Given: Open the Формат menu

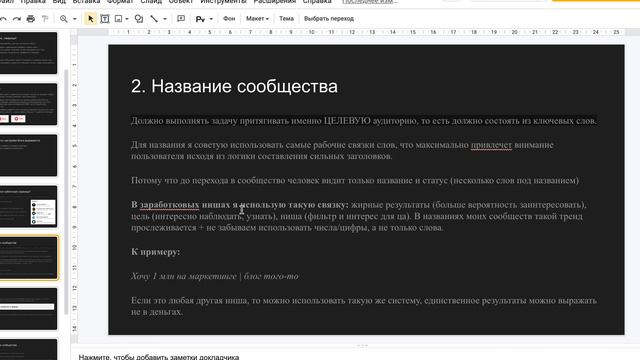Looking at the screenshot, I should (x=120, y=2).
